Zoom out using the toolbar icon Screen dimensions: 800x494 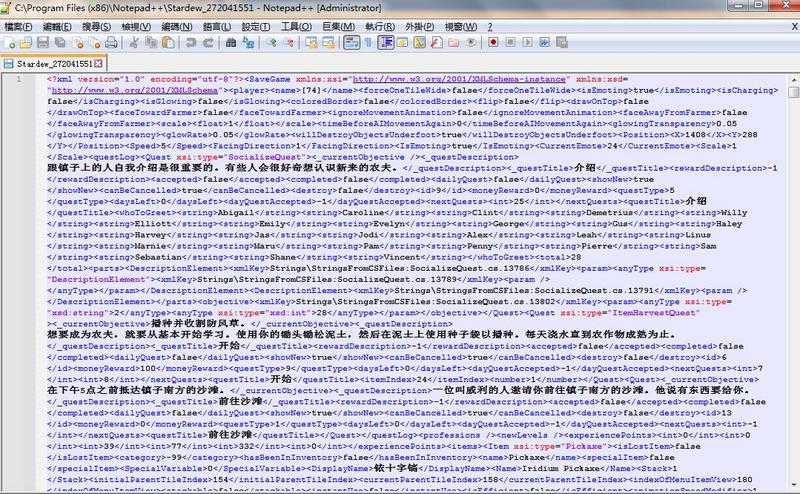pyautogui.click(x=289, y=43)
